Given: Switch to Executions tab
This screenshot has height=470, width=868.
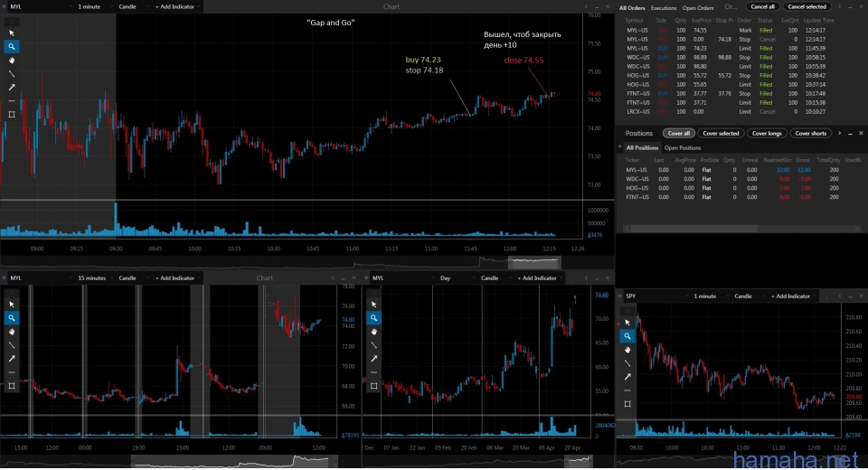Looking at the screenshot, I should (663, 8).
